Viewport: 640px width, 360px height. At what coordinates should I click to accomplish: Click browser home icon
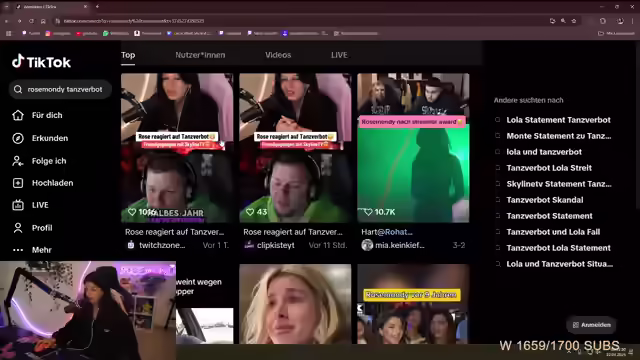(43, 21)
